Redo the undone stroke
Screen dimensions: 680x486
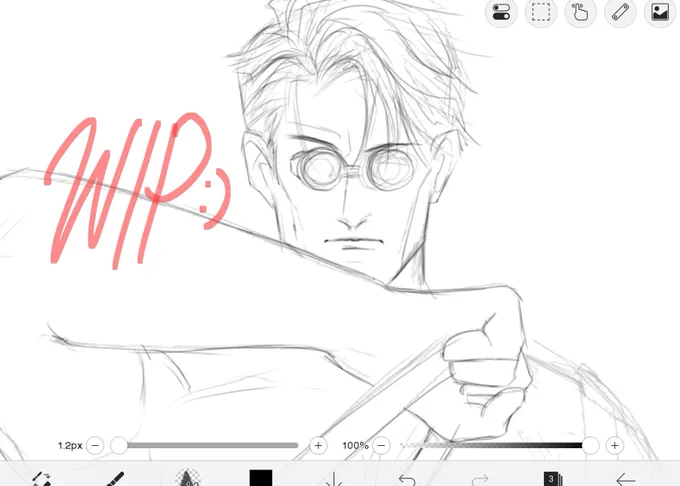(480, 479)
